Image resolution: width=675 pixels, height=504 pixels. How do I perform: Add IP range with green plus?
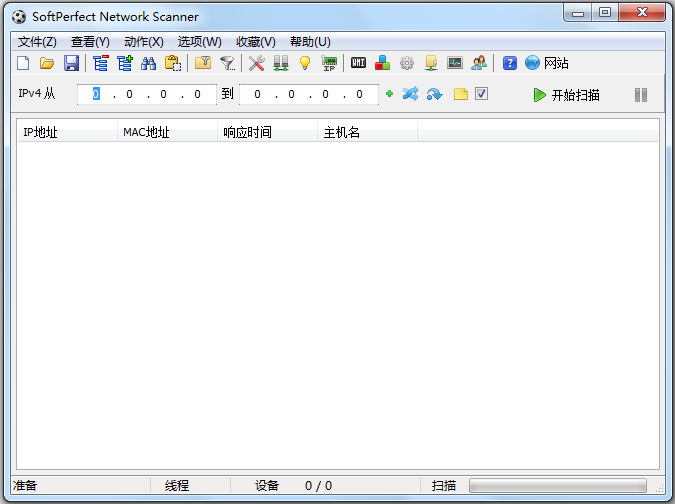click(390, 94)
